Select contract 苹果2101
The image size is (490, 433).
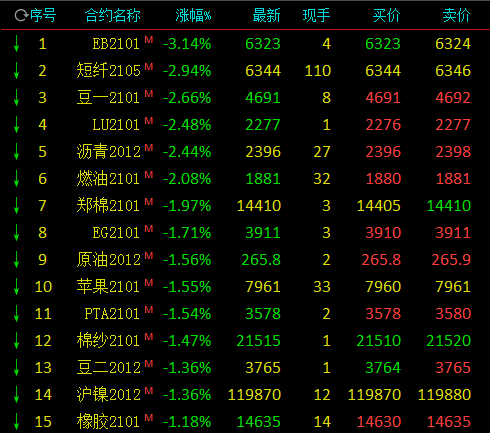pos(108,287)
